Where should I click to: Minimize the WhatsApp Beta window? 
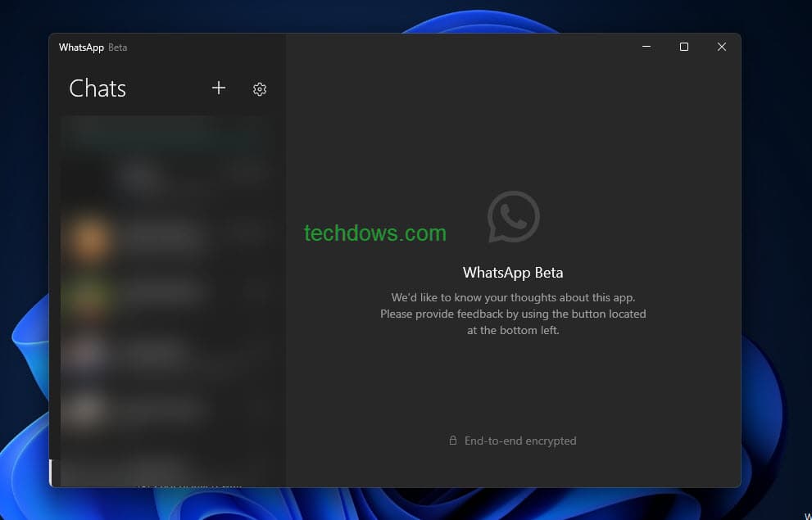click(x=646, y=47)
